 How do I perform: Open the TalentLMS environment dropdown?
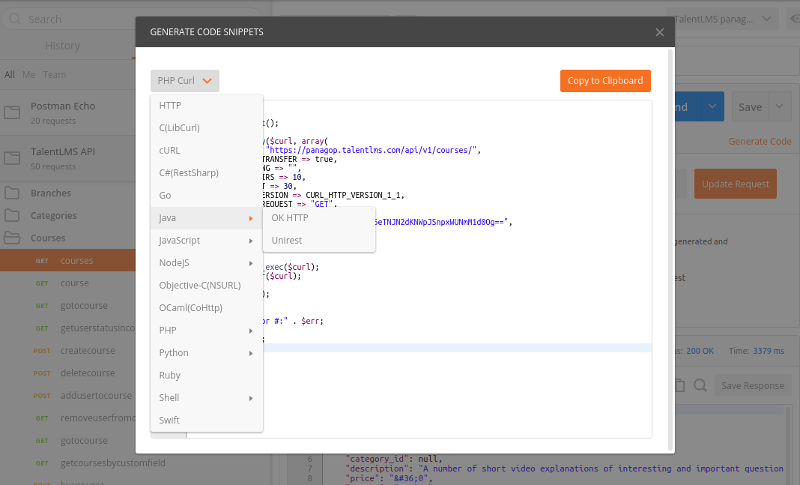click(723, 19)
